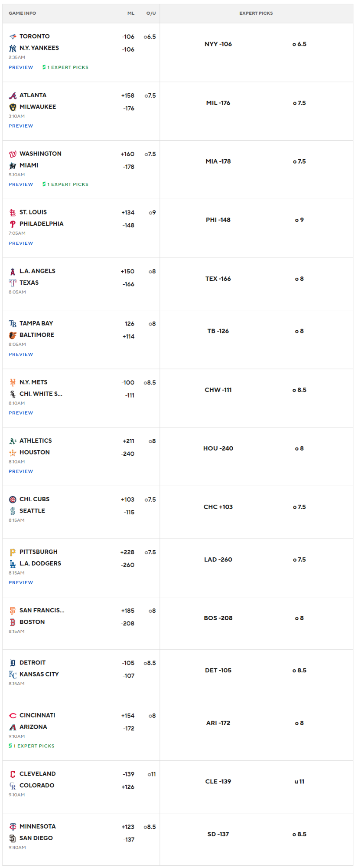The image size is (358, 868).
Task: Click the Kansas City team name
Action: (x=39, y=674)
